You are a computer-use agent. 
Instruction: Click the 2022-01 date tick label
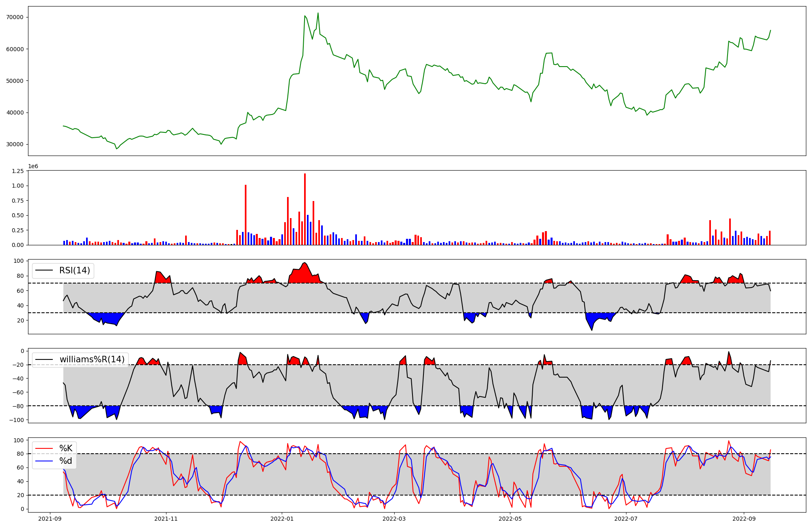(282, 519)
